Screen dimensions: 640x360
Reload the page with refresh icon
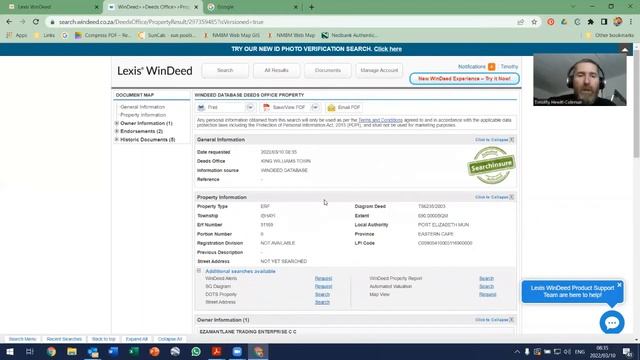pyautogui.click(x=36, y=22)
